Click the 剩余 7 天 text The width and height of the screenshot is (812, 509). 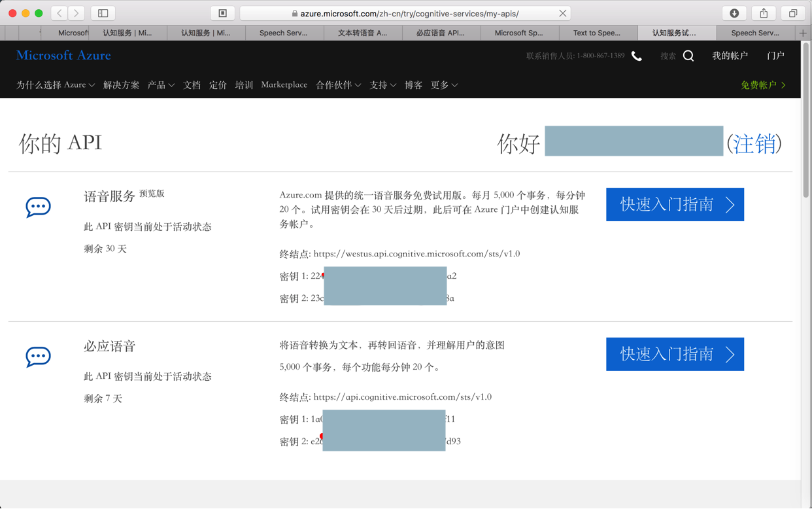(103, 399)
